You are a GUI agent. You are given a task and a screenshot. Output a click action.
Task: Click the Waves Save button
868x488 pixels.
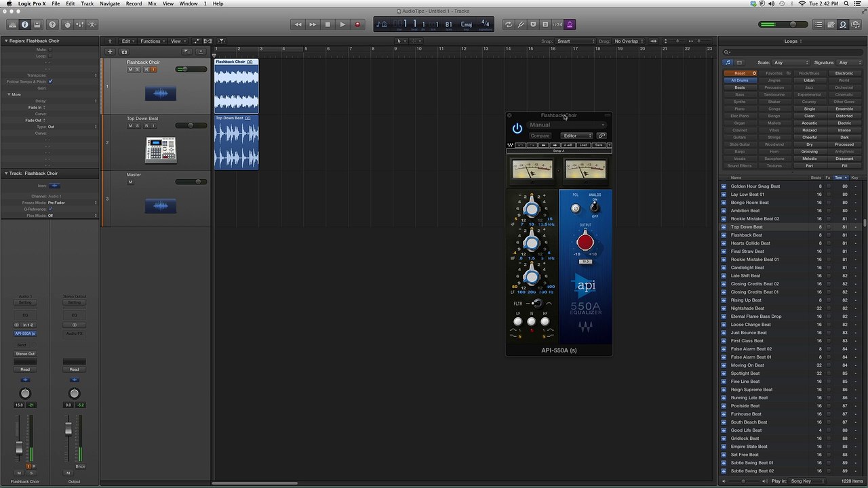point(598,145)
